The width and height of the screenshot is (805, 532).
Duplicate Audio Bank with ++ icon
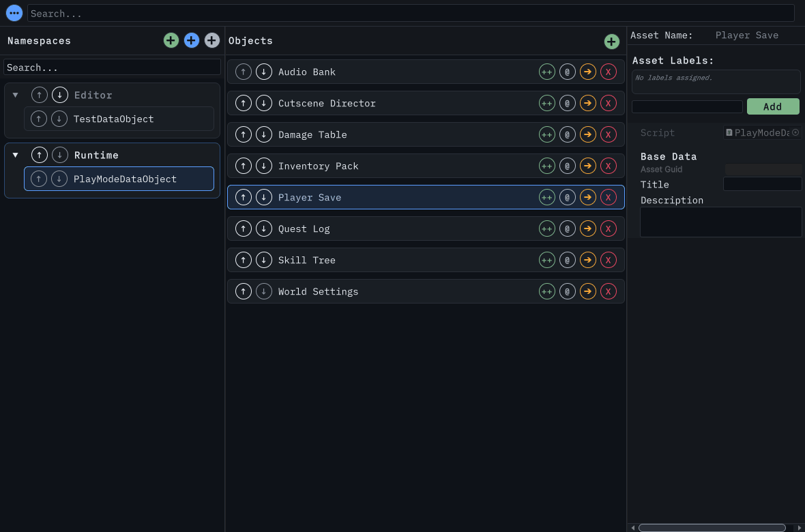[546, 72]
